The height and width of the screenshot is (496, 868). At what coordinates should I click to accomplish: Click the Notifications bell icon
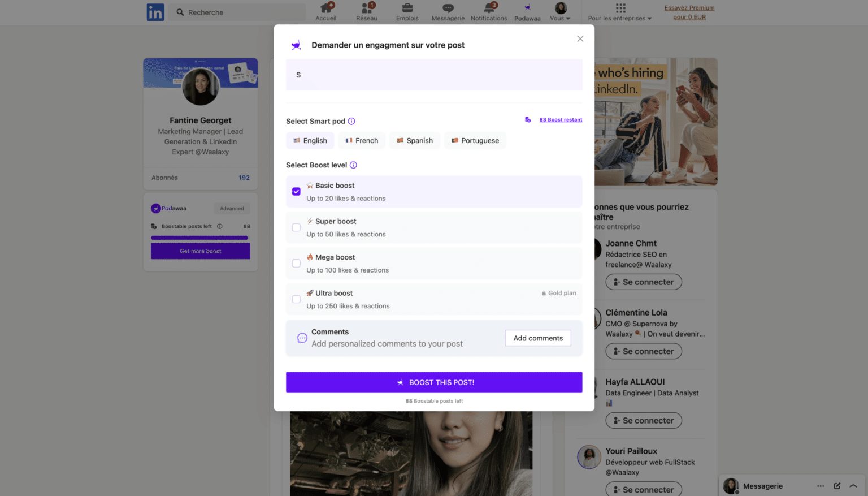(489, 8)
